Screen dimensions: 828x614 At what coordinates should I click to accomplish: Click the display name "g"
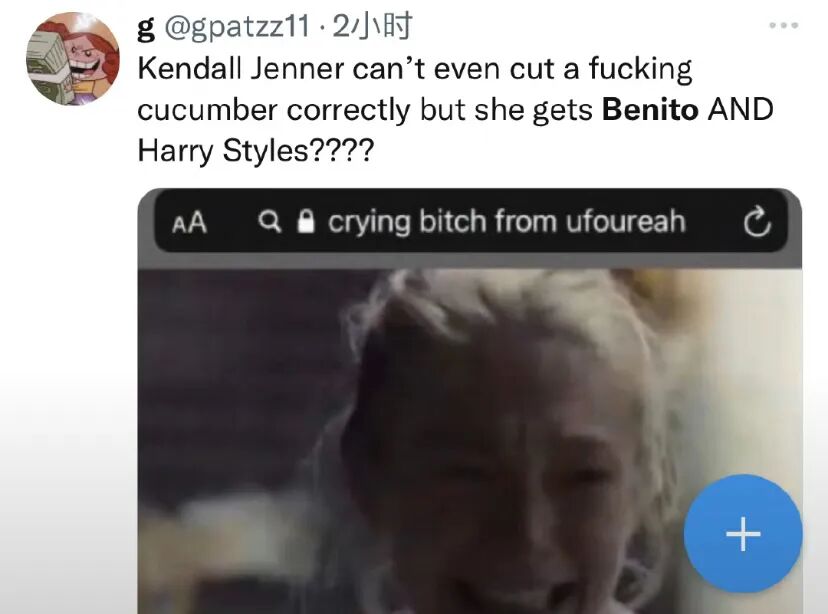coord(145,27)
